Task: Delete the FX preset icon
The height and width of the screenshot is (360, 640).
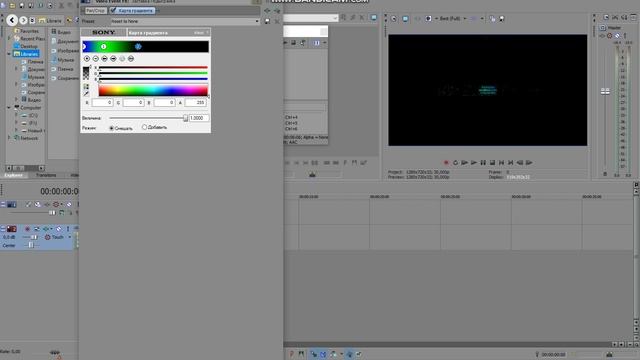Action: (277, 21)
